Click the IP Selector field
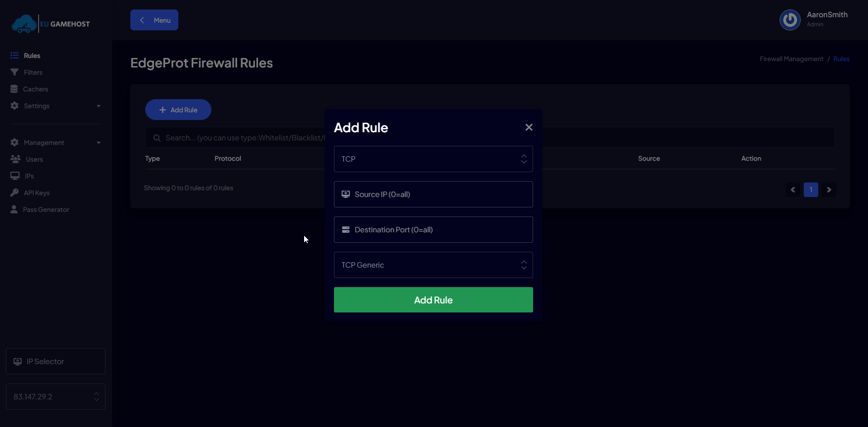868x427 pixels. 56,361
